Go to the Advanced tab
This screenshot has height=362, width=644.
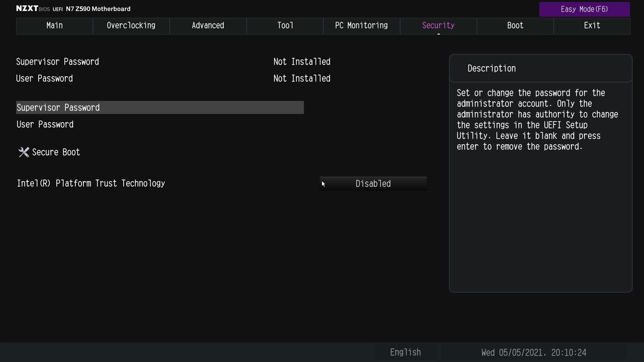click(208, 26)
